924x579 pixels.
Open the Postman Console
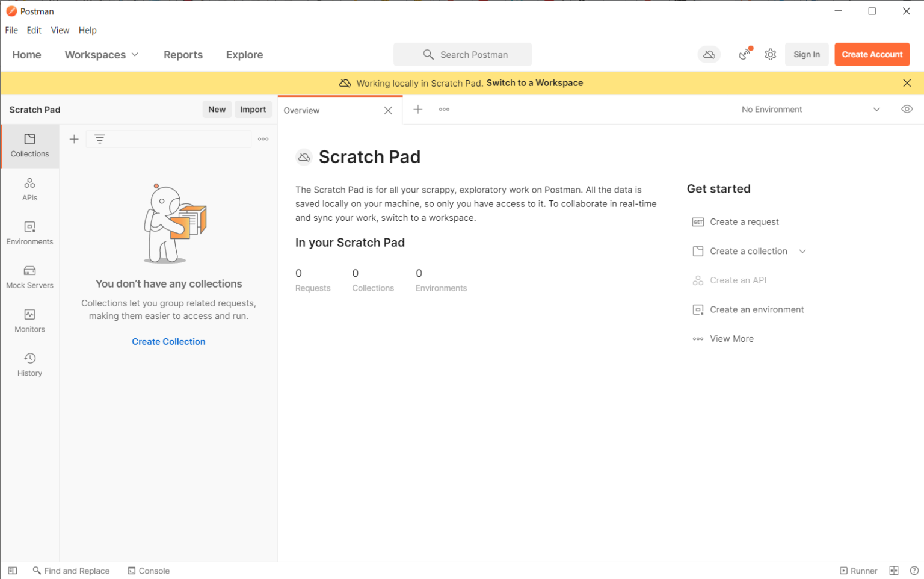click(149, 571)
